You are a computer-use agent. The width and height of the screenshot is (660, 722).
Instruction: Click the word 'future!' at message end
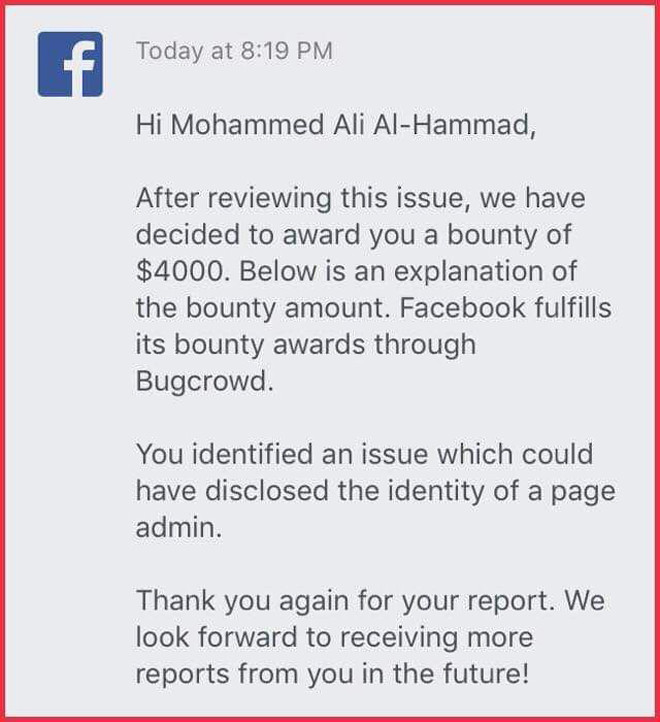click(485, 674)
